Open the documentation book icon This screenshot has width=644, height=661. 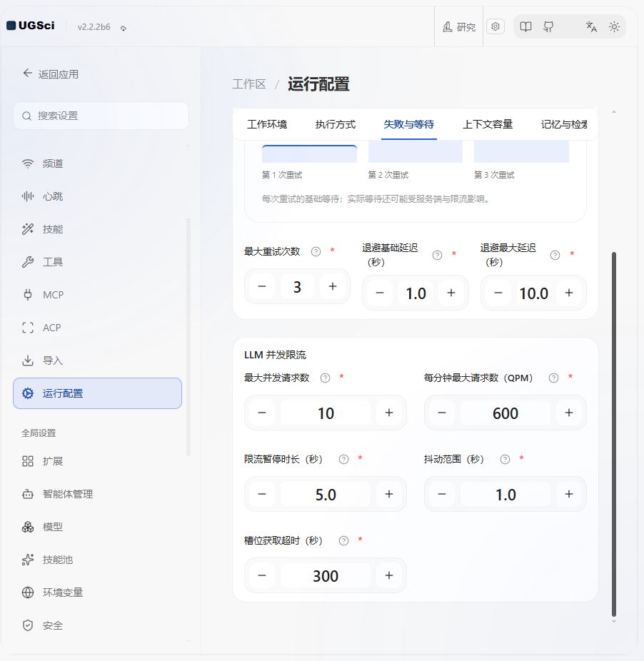pyautogui.click(x=525, y=27)
